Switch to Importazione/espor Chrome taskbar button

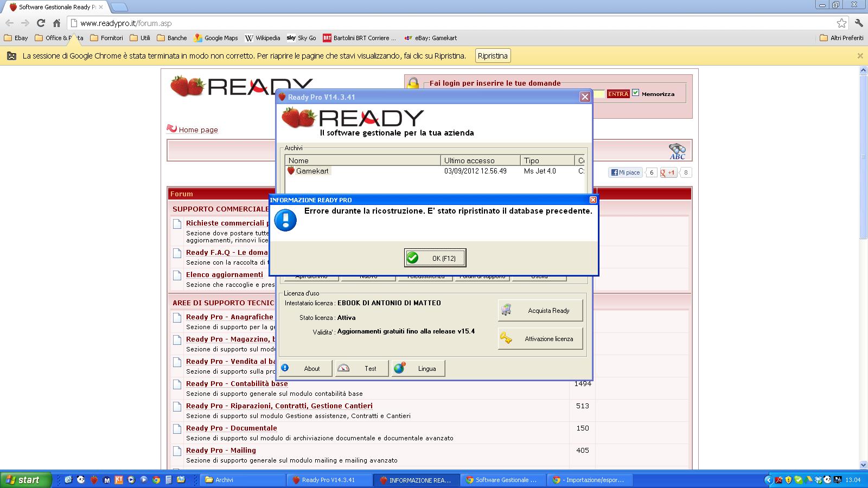pyautogui.click(x=590, y=480)
